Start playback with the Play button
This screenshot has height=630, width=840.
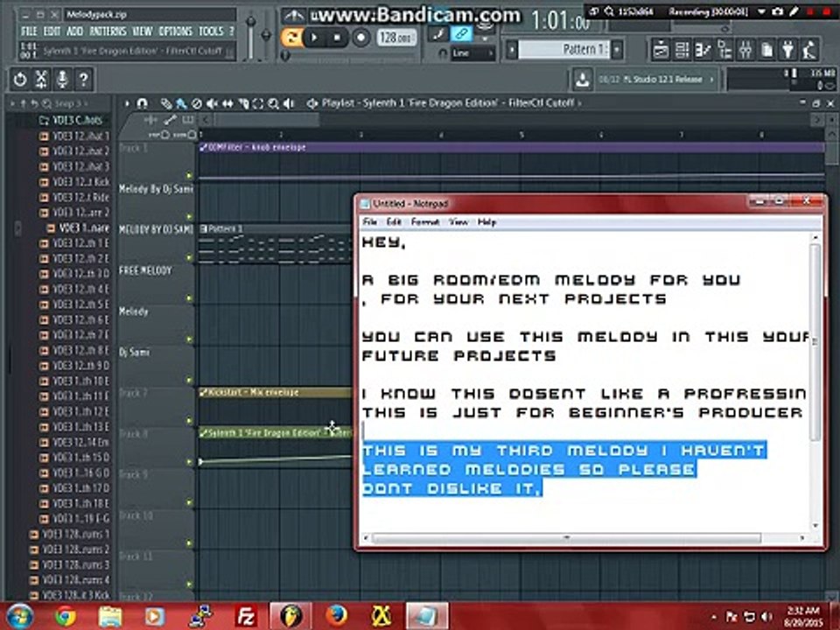click(314, 38)
